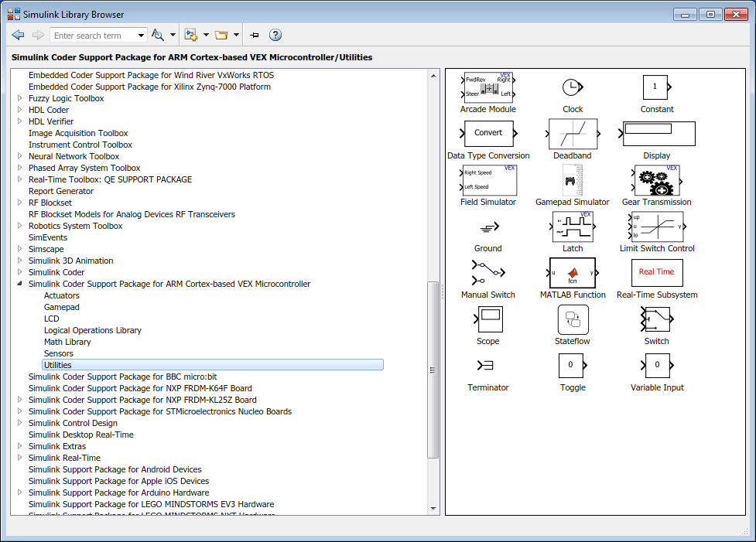Image resolution: width=756 pixels, height=542 pixels.
Task: Expand the Fuzzy Logic Toolbox node
Action: 20,98
